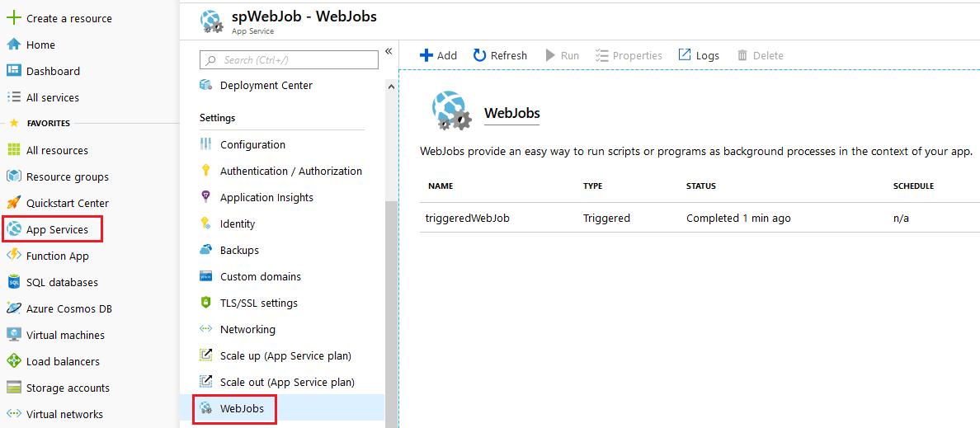The image size is (980, 428).
Task: Refresh the WebJobs list
Action: point(500,55)
